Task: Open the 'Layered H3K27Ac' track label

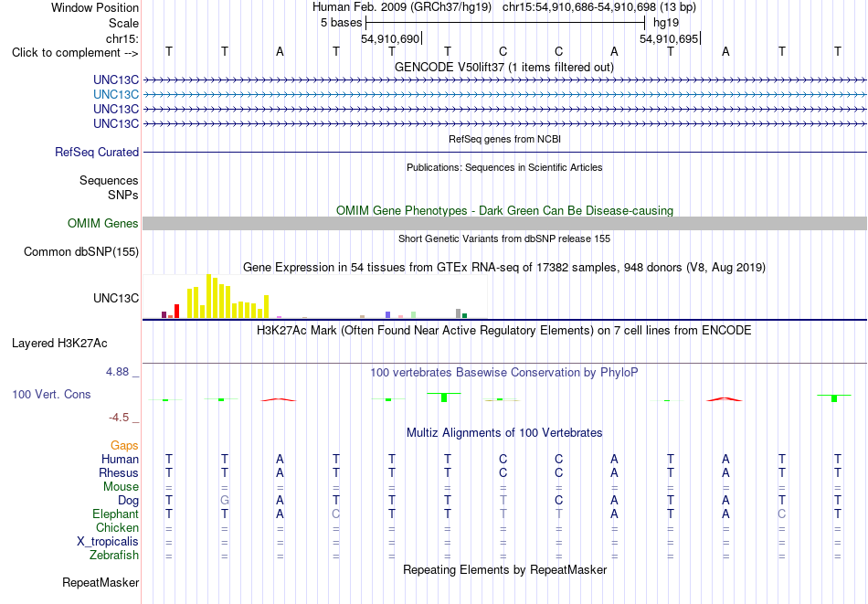Action: (x=59, y=344)
